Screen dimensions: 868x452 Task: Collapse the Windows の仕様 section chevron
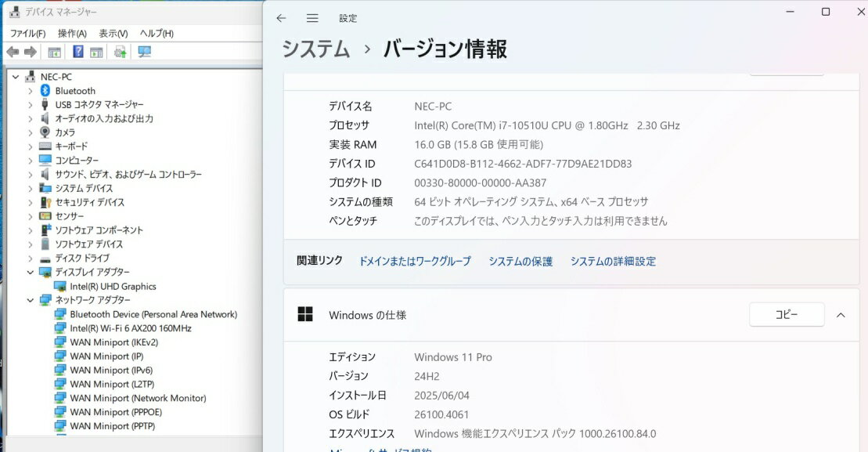841,315
